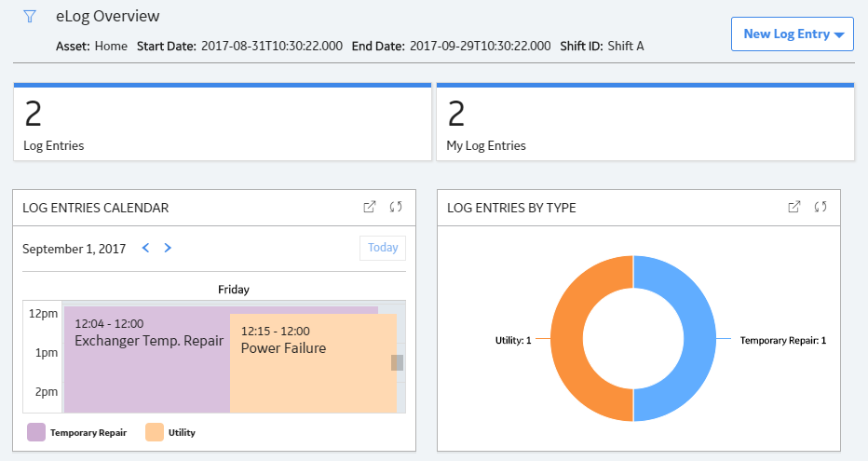868x461 pixels.
Task: Open the Exchanger Temp. Repair calendar event
Action: point(147,359)
